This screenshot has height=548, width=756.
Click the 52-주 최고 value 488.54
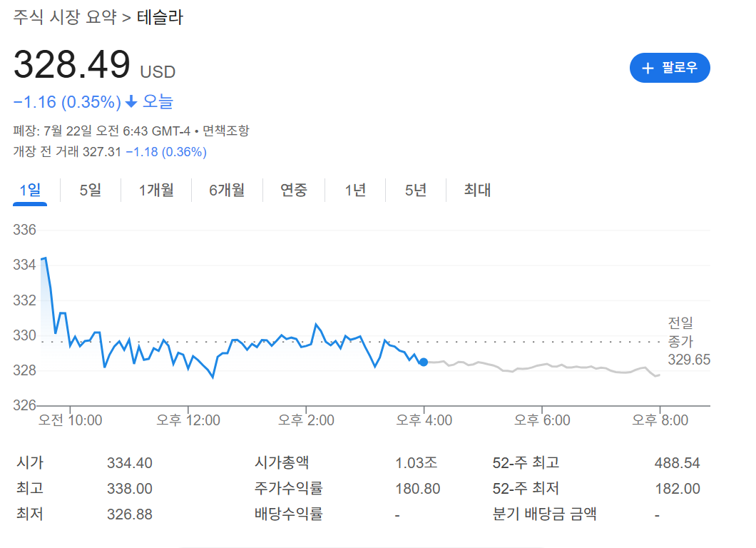click(677, 463)
